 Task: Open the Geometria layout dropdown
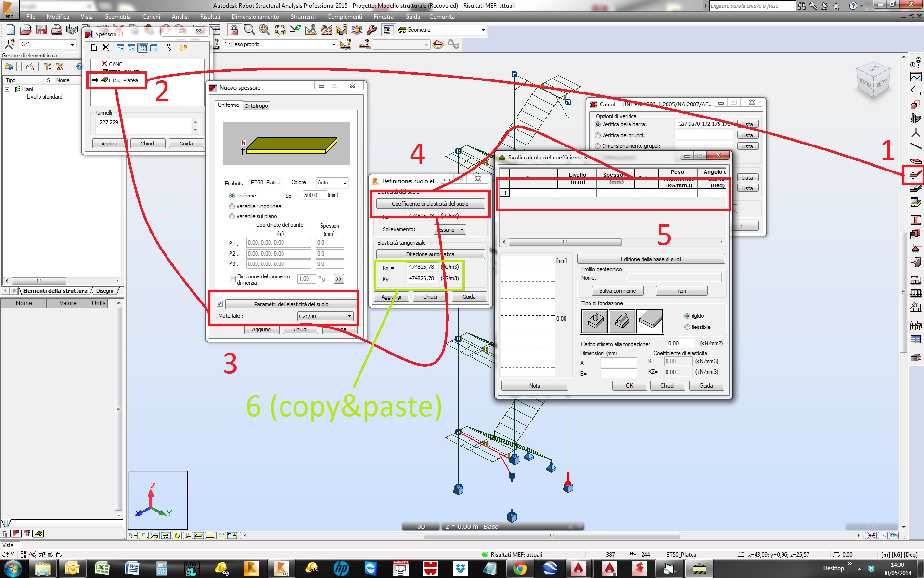(x=483, y=30)
